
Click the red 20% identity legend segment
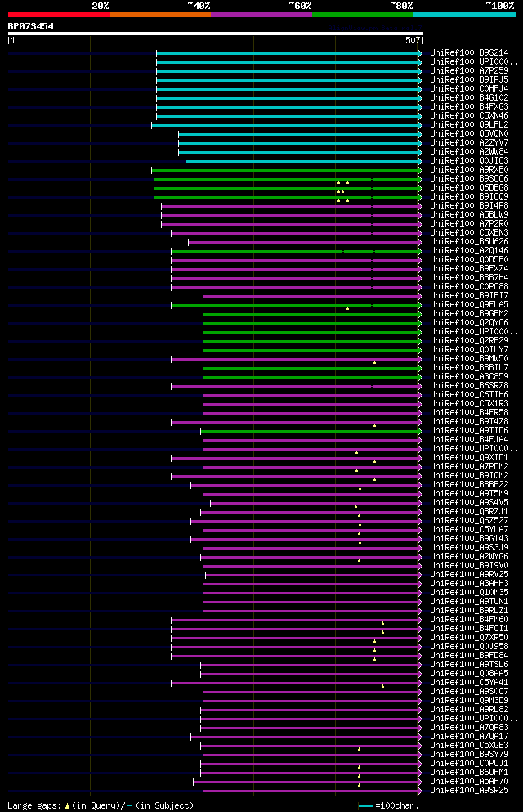pyautogui.click(x=59, y=15)
